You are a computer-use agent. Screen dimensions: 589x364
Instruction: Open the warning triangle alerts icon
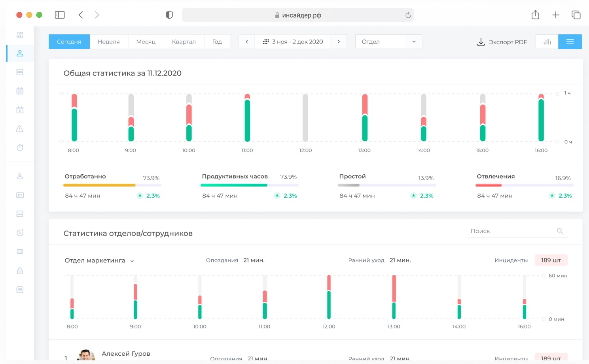20,129
